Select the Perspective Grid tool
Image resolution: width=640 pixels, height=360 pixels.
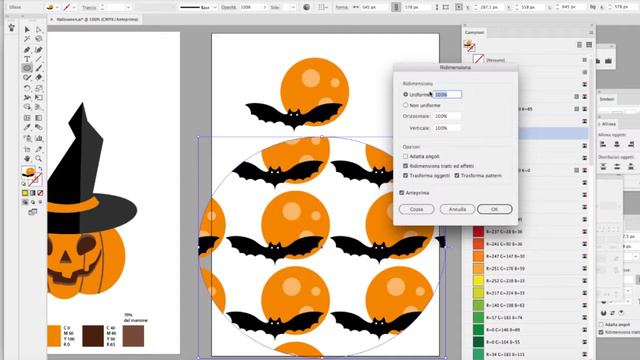39,107
